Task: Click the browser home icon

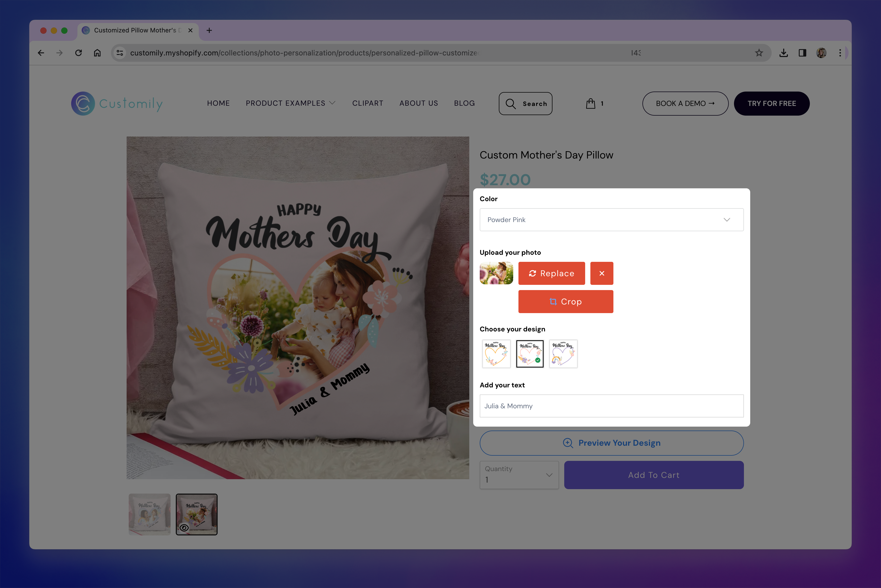Action: pos(97,53)
